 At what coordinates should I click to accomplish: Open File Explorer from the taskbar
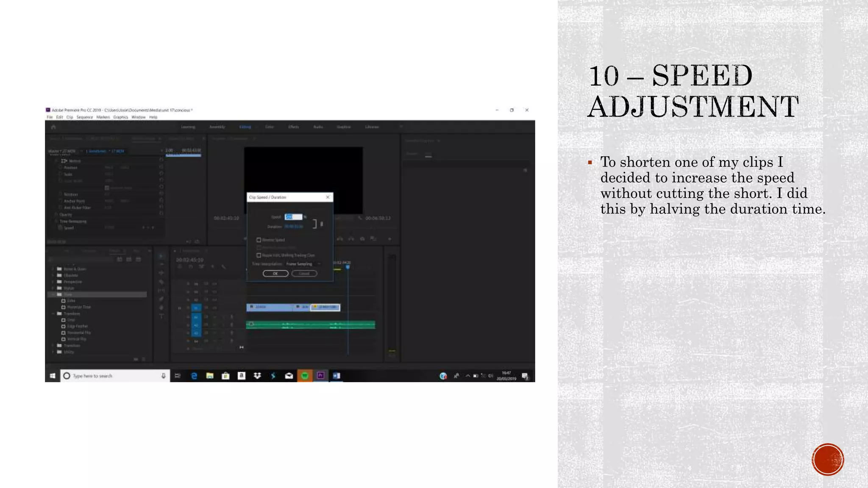pyautogui.click(x=210, y=376)
